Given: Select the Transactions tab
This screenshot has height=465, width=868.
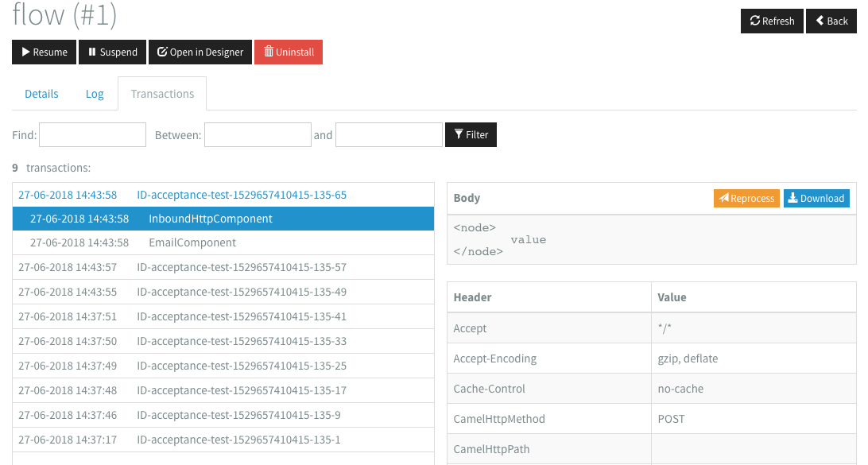Looking at the screenshot, I should tap(162, 94).
